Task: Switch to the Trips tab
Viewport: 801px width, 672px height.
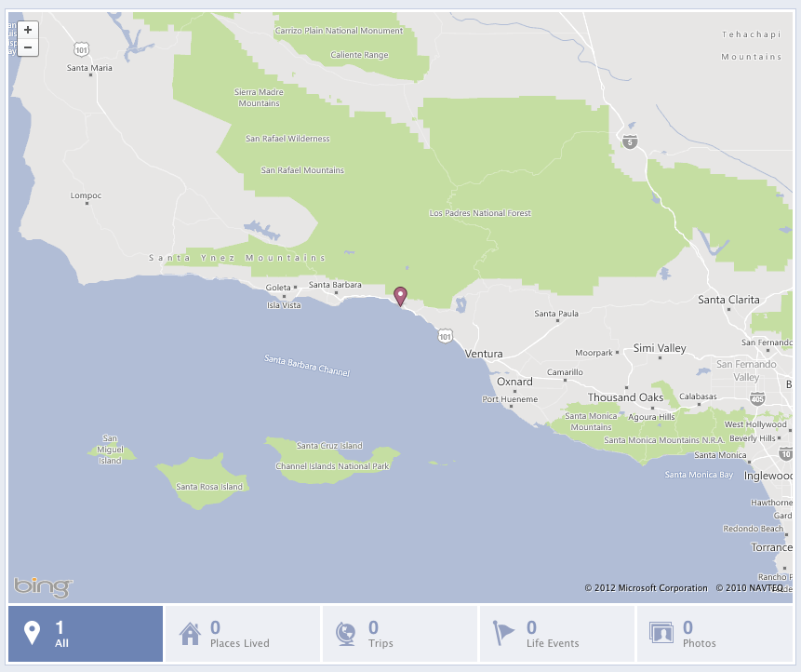Action: [400, 634]
